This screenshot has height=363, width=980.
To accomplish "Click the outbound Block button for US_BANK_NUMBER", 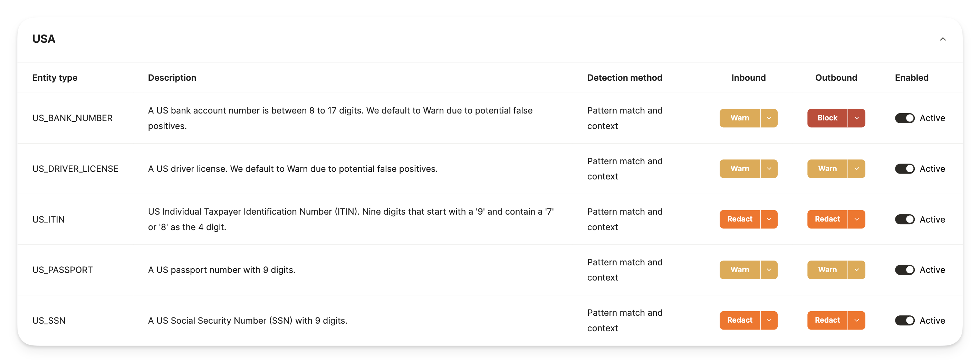I will 827,118.
